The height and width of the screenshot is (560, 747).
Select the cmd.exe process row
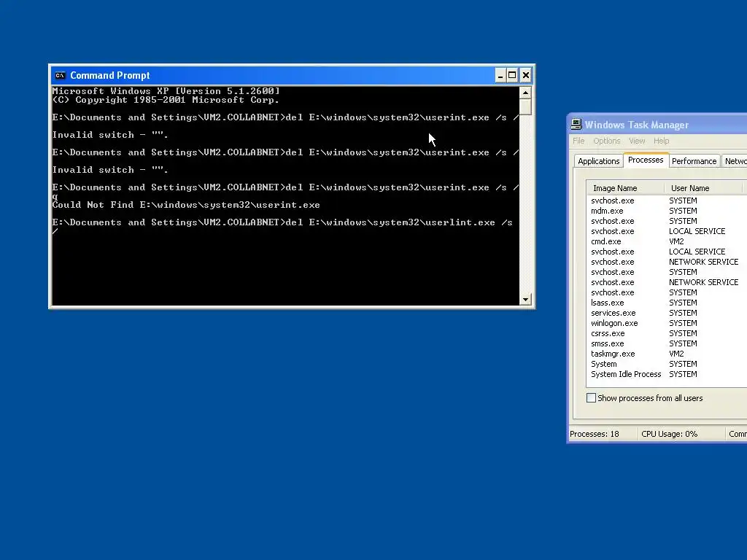pos(667,241)
